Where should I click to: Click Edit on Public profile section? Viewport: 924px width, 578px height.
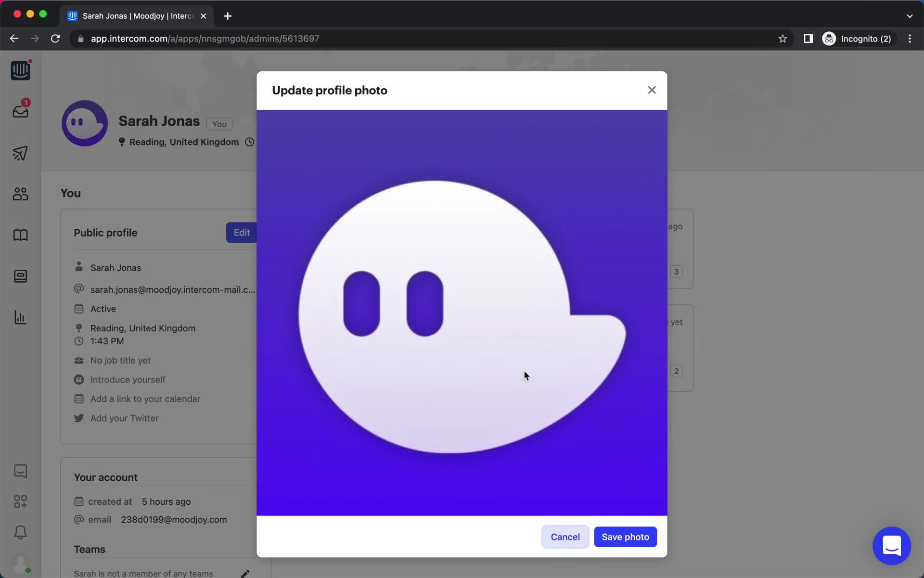coord(242,232)
